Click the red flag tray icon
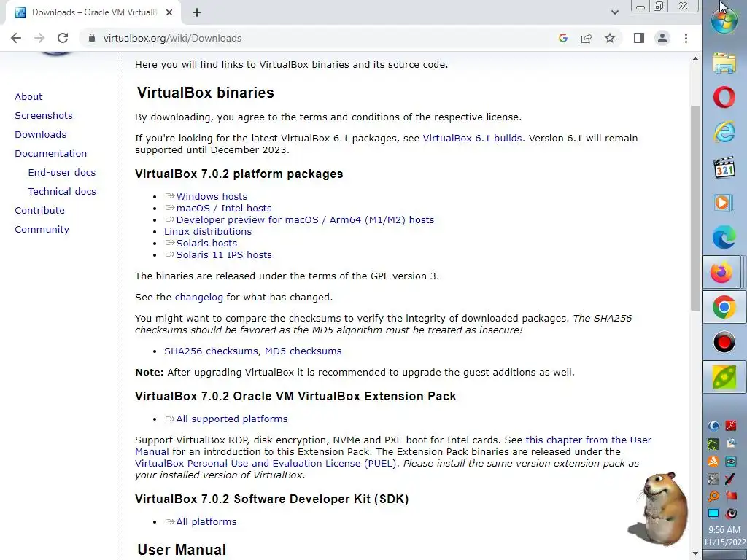 pyautogui.click(x=731, y=496)
